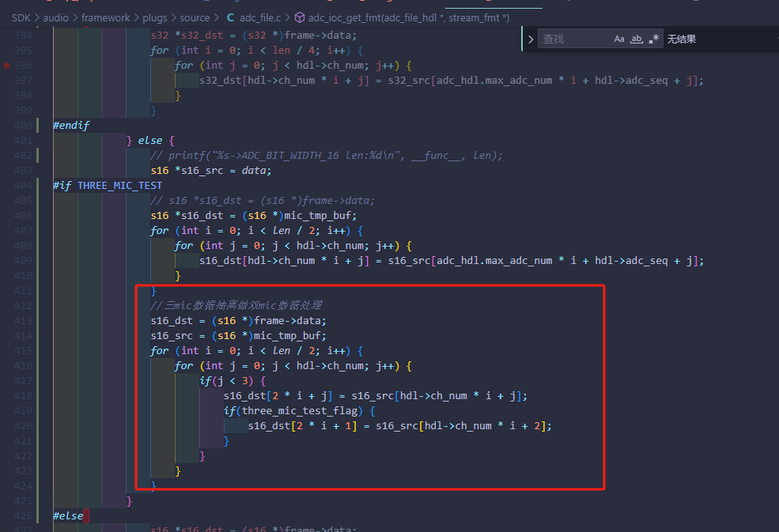
Task: Click the #else directive on line 426
Action: tap(68, 515)
